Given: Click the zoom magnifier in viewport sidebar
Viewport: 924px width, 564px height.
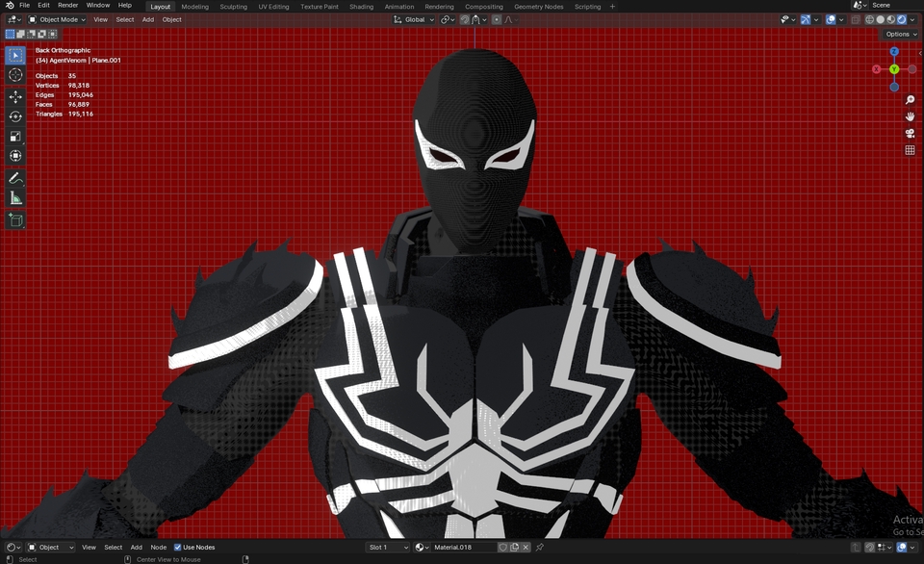Looking at the screenshot, I should point(911,99).
